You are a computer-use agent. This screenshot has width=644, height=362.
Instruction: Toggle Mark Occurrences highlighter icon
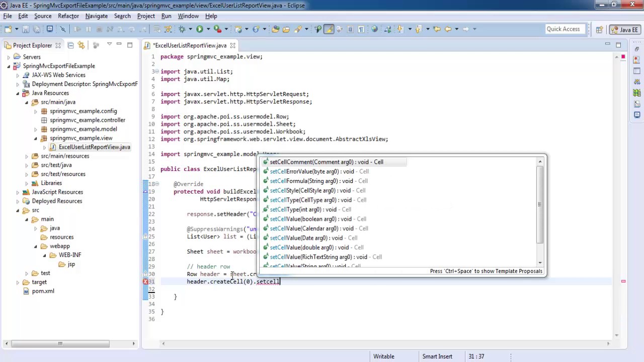point(329,29)
